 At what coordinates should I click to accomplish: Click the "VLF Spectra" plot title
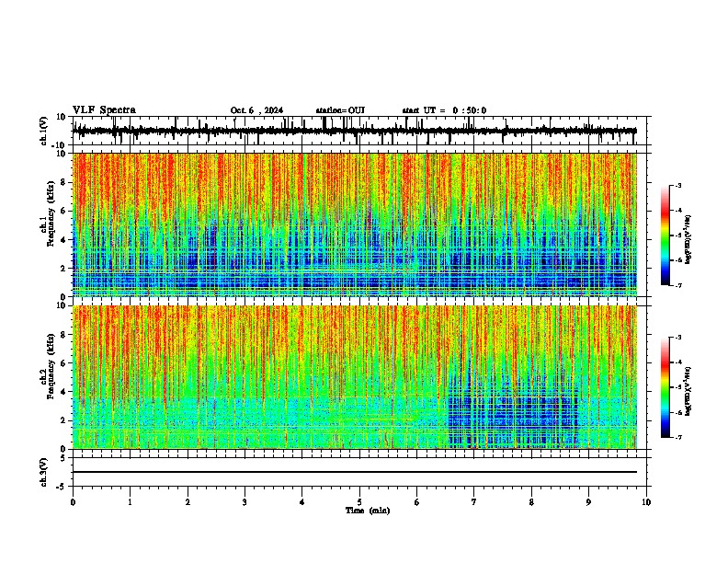[x=104, y=110]
